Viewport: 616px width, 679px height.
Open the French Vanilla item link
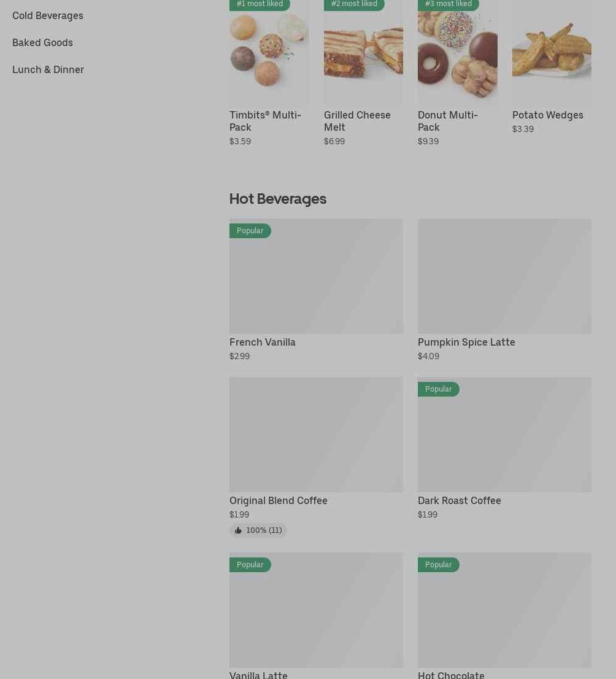click(x=263, y=342)
